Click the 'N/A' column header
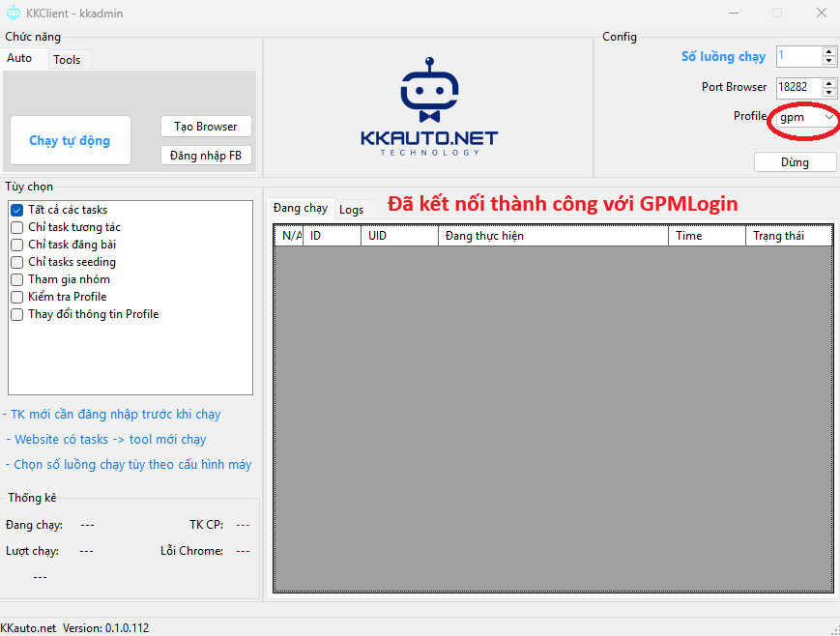 pyautogui.click(x=289, y=236)
